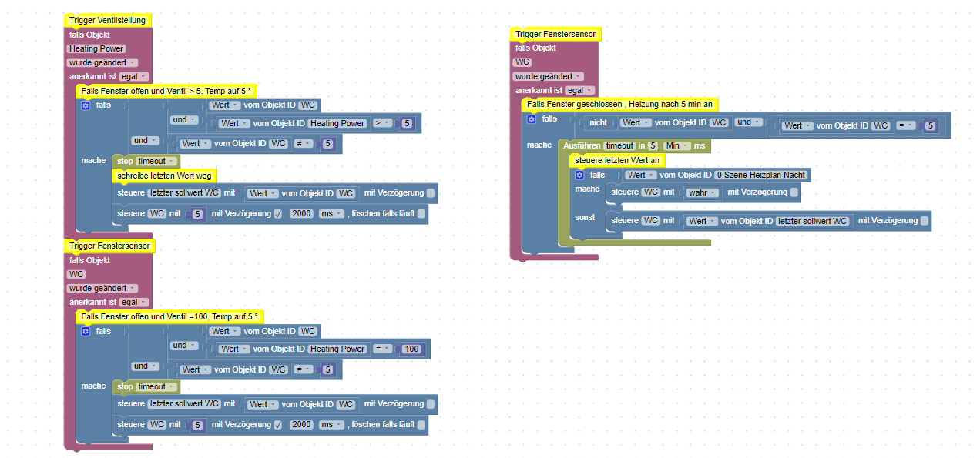Click 'WC' trigger object in right-hand Fenstersensor block
The width and height of the screenshot is (980, 458).
click(522, 62)
